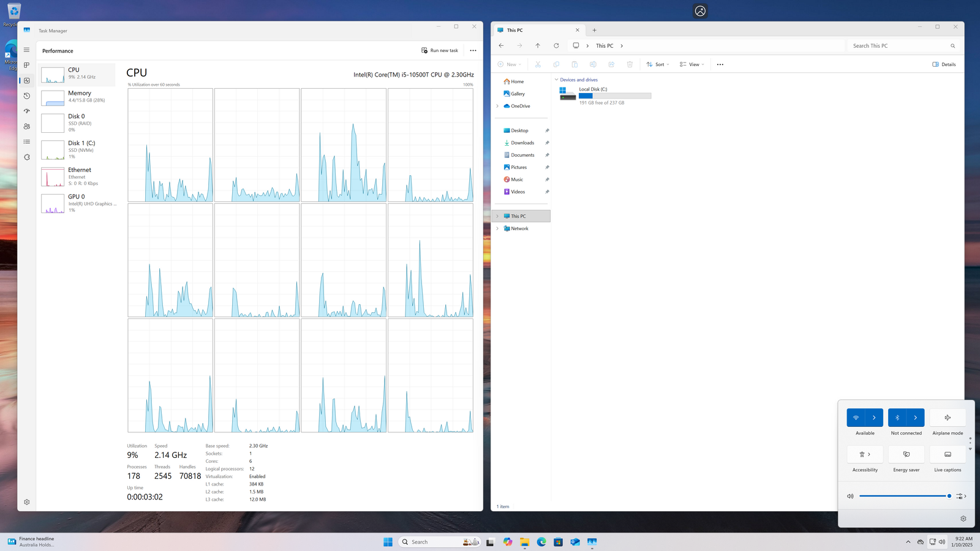Click the Run new task button
The image size is (980, 551).
coord(440,51)
